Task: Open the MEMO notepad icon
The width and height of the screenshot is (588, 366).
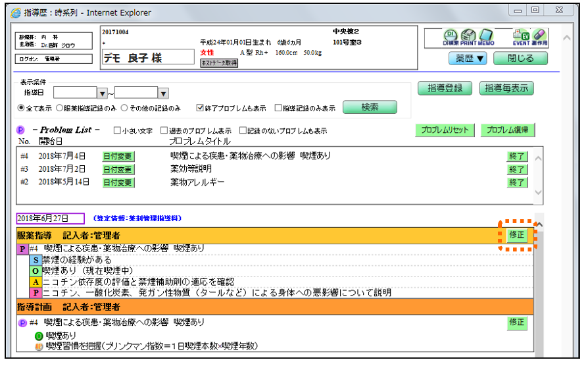Action: point(485,35)
